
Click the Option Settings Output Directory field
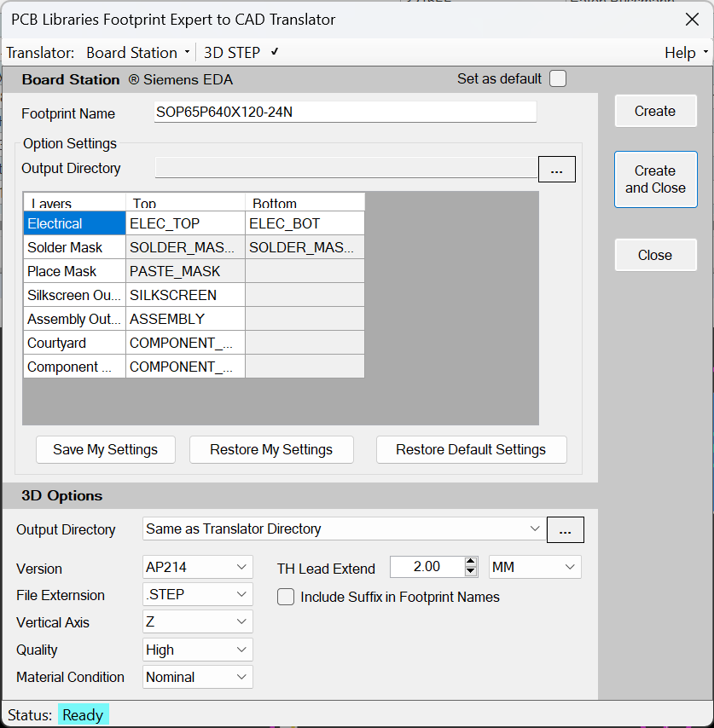tap(346, 168)
